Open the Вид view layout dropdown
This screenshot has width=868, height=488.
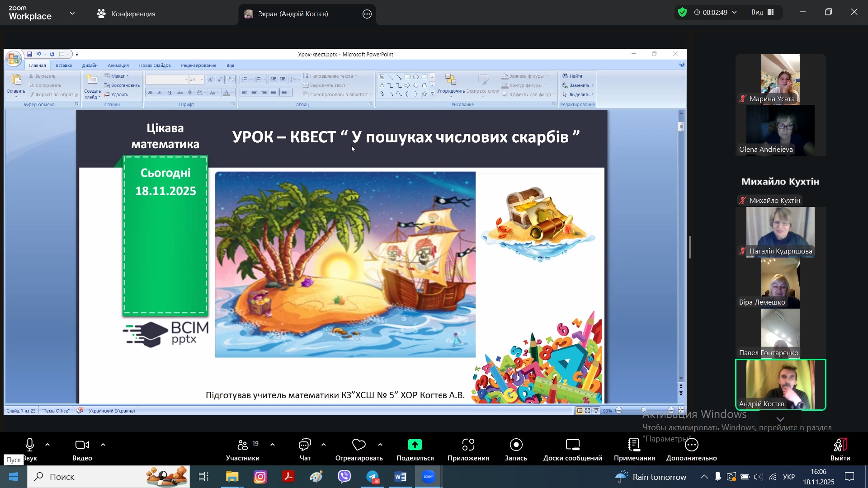[763, 12]
